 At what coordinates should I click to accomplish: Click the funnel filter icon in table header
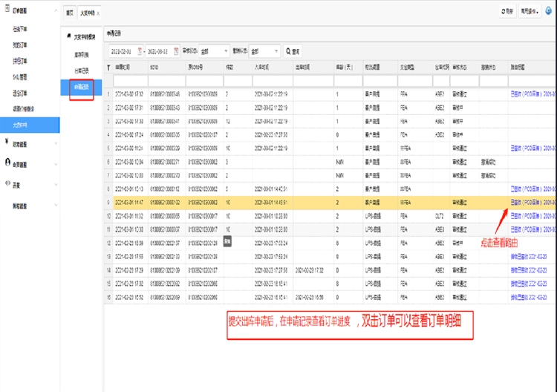108,68
